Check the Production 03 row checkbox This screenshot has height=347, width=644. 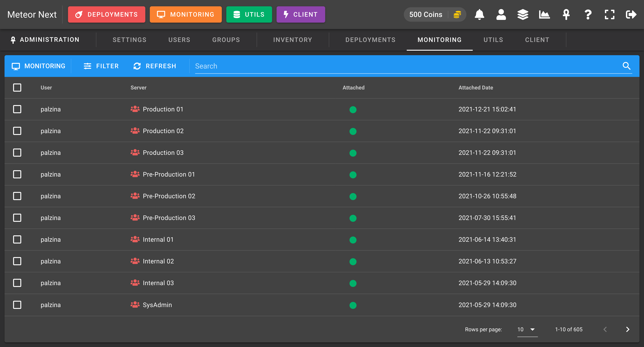[17, 153]
